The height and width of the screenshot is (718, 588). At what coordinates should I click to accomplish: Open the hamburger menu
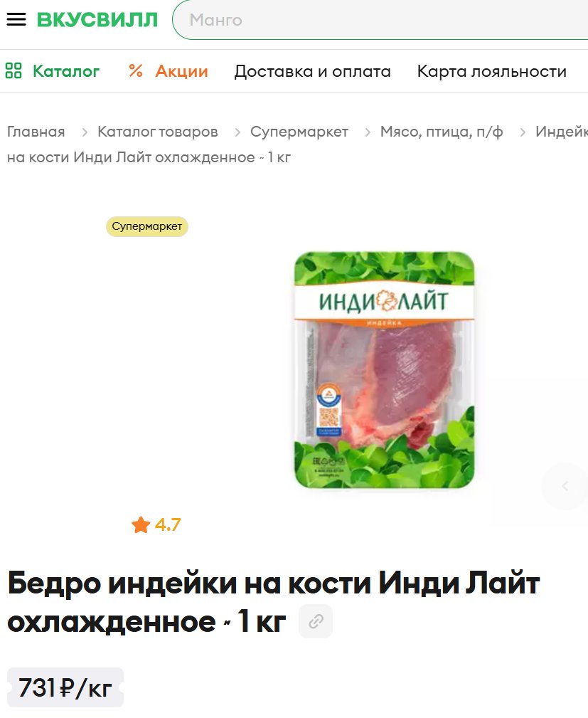[x=16, y=20]
